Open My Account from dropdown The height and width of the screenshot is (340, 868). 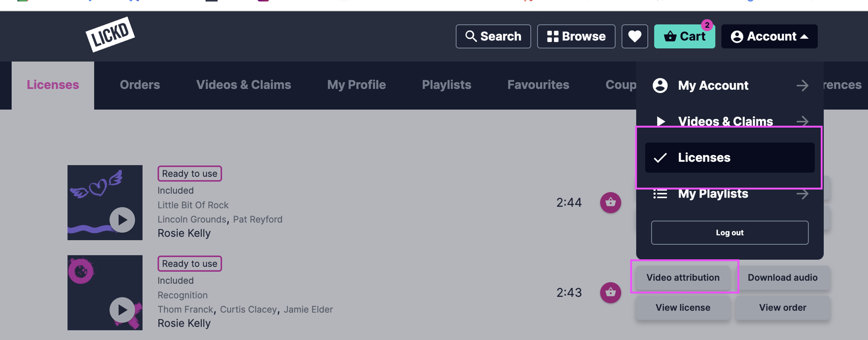tap(729, 86)
